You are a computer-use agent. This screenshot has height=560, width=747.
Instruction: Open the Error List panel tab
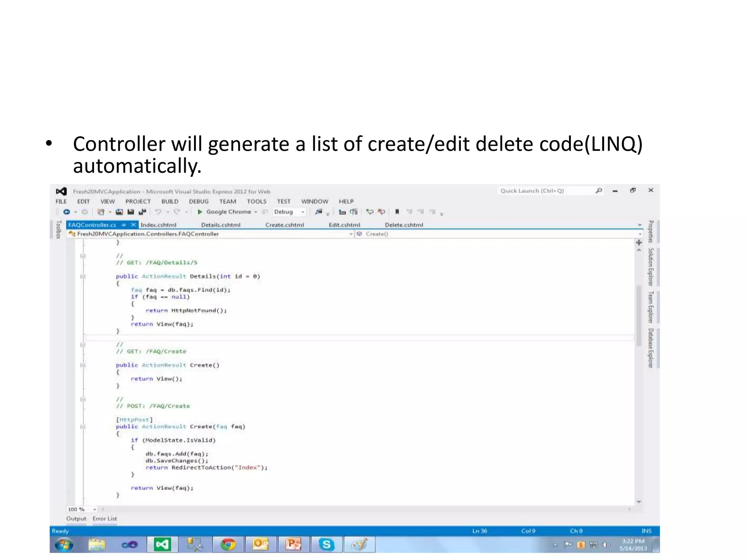105,519
